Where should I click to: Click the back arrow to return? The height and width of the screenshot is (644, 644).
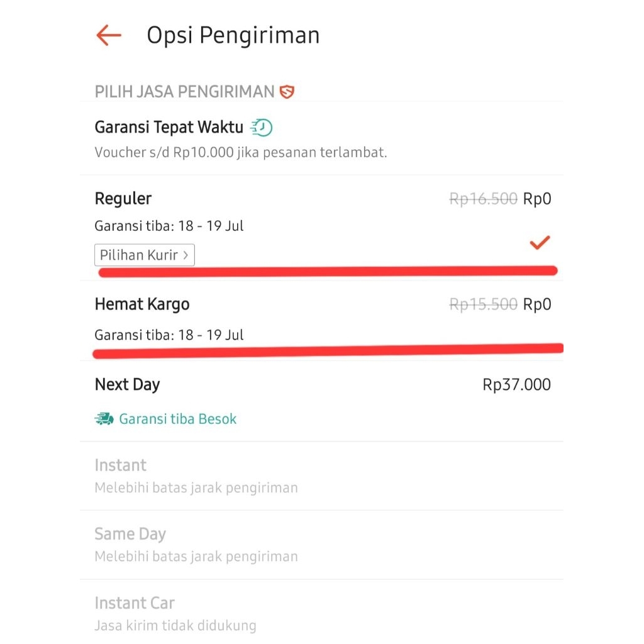coord(108,35)
